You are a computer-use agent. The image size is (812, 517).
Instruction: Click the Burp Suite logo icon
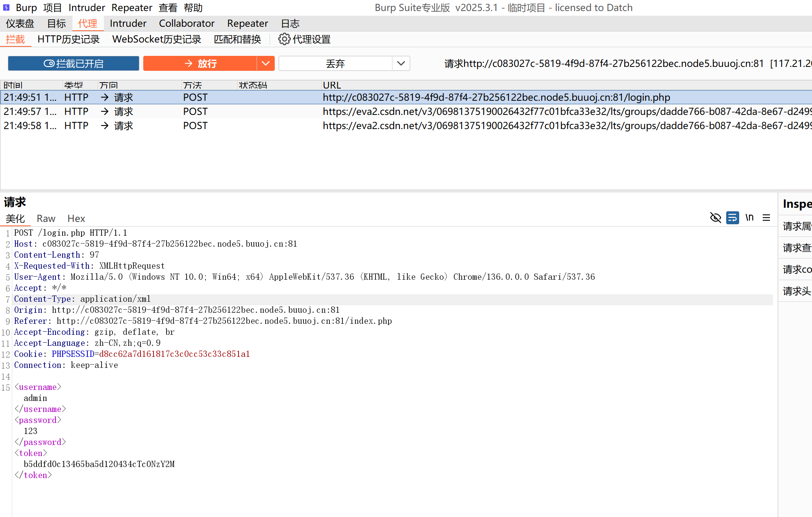(x=6, y=7)
